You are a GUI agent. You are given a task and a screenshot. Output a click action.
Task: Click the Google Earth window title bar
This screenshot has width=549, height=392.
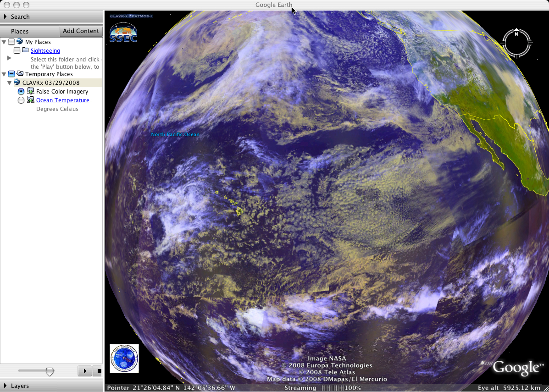pyautogui.click(x=274, y=5)
